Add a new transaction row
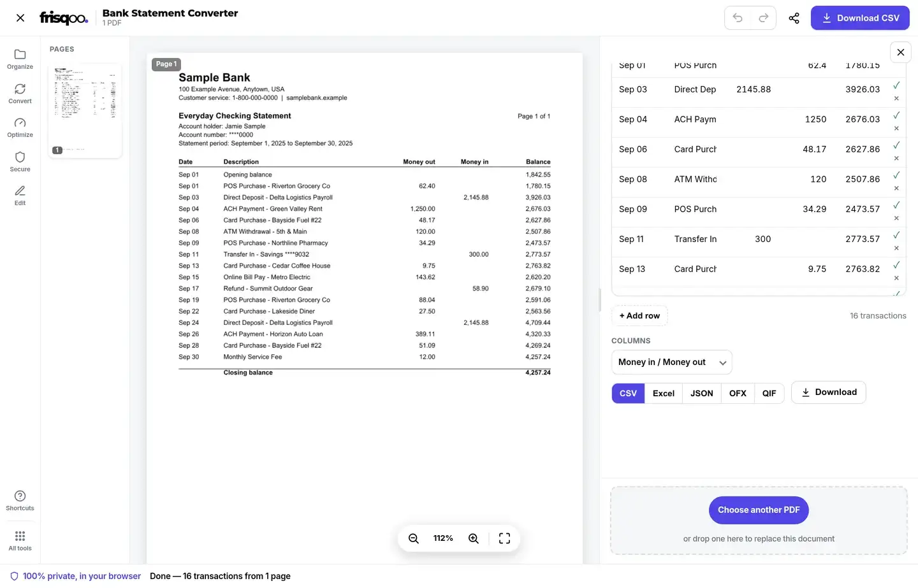This screenshot has height=588, width=918. 639,315
